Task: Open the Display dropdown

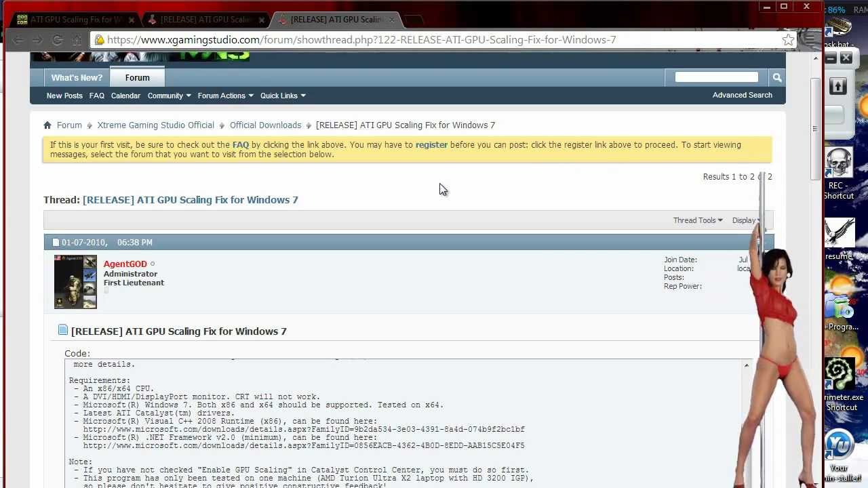Action: pyautogui.click(x=747, y=220)
